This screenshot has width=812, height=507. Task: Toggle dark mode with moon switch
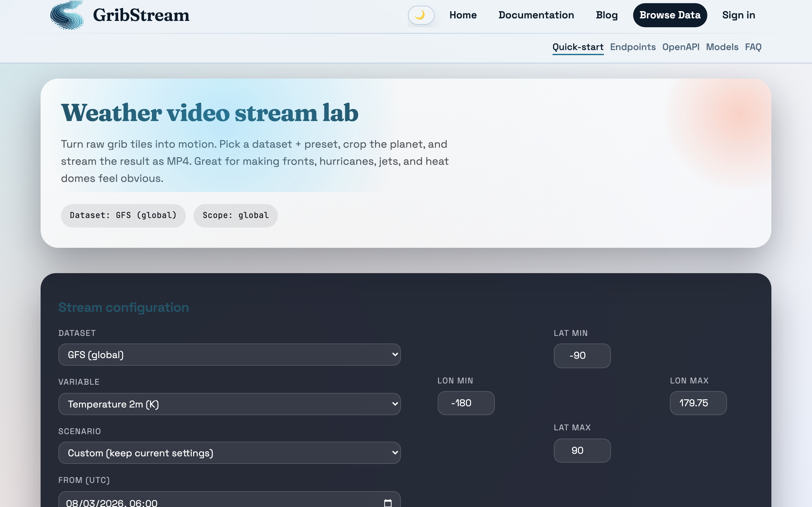(x=421, y=15)
